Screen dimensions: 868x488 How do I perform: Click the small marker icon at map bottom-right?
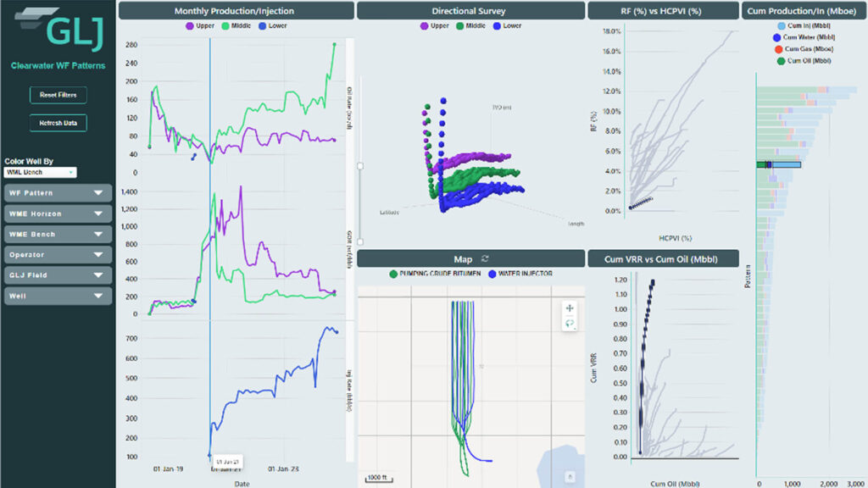[x=570, y=476]
